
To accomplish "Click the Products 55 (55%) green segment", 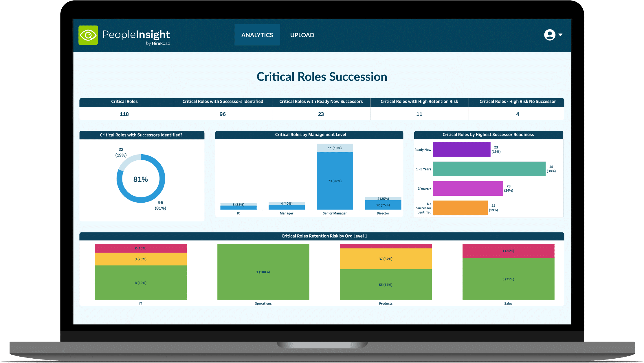I will point(386,285).
